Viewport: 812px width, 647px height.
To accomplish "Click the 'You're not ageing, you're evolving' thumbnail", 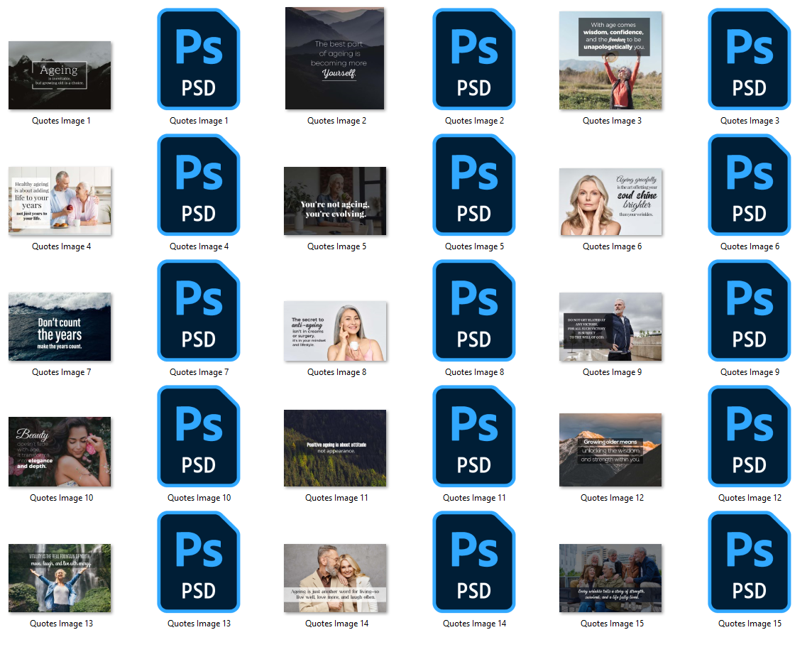I will [x=335, y=201].
